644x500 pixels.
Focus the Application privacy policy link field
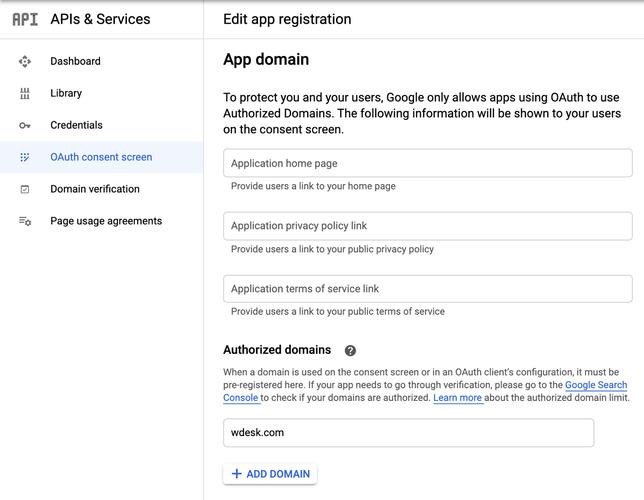(x=428, y=226)
